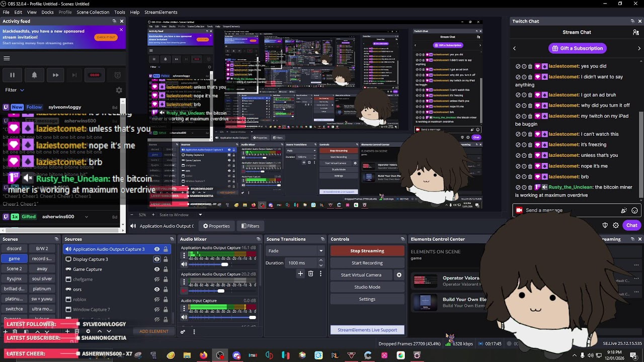Viewport: 644px width, 362px height.
Task: Open the Tools menu
Action: [119, 12]
